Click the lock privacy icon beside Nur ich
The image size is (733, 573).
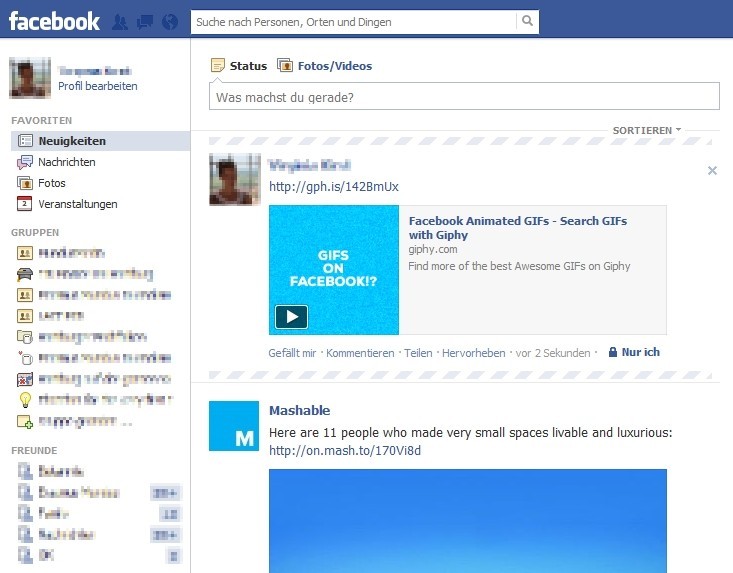612,352
